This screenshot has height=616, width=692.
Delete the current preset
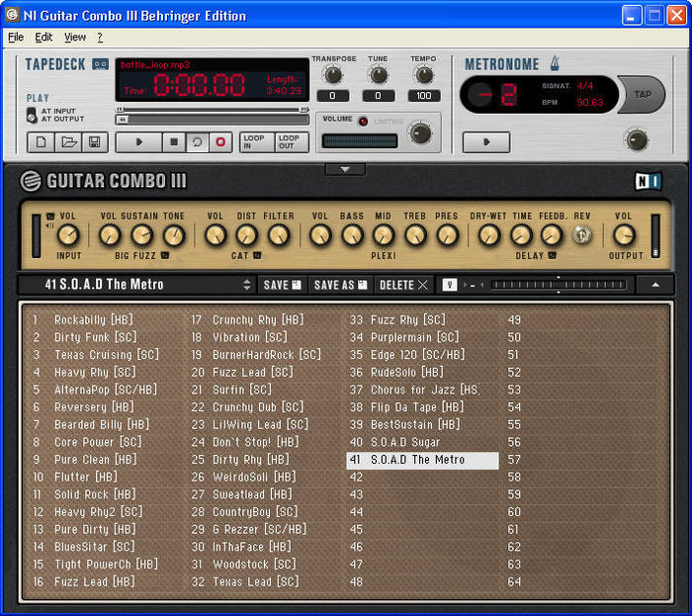coord(403,285)
